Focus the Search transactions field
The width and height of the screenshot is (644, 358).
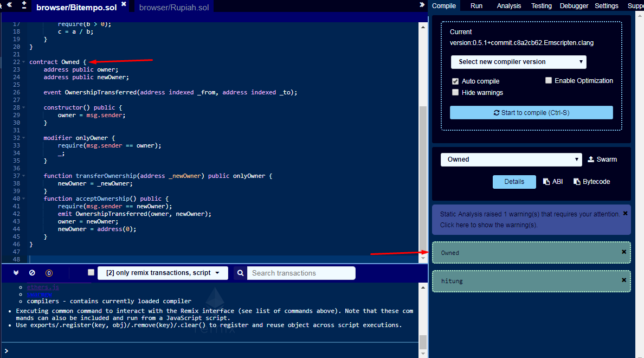pos(301,273)
